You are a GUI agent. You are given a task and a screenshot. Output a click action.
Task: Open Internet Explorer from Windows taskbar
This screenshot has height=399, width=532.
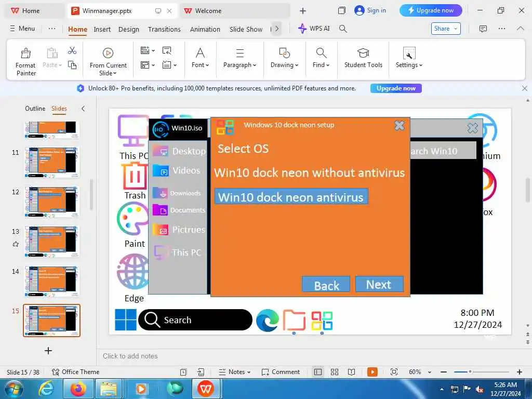(x=46, y=389)
